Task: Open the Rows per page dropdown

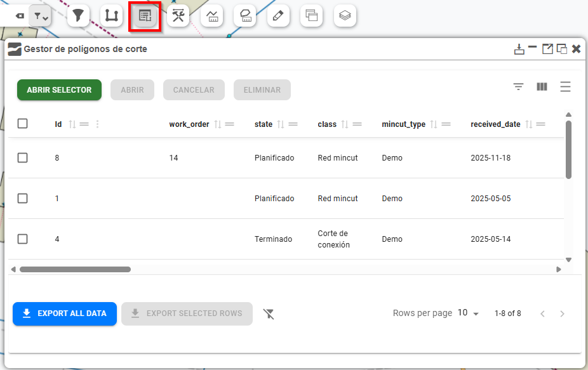Action: pyautogui.click(x=469, y=314)
